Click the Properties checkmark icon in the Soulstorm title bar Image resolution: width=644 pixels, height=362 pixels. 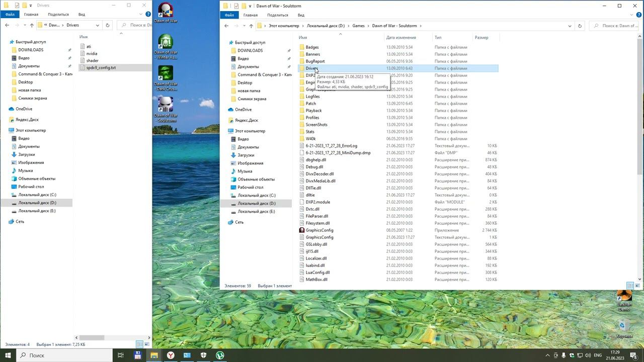236,6
